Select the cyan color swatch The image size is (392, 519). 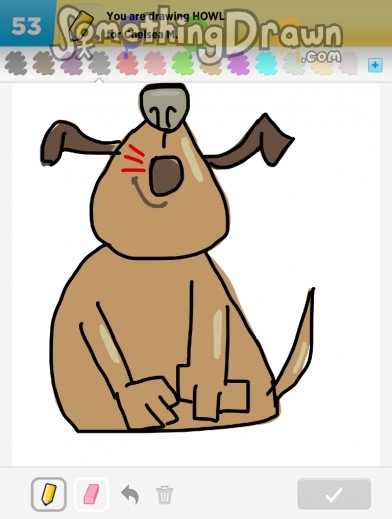[266, 63]
